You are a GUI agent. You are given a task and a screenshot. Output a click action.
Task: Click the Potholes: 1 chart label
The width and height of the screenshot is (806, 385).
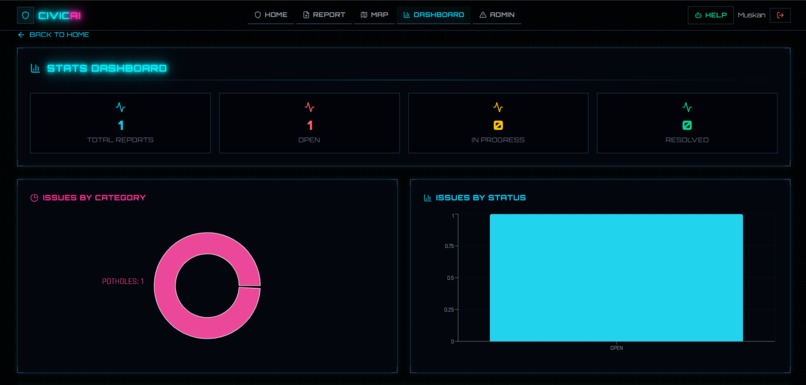[123, 281]
